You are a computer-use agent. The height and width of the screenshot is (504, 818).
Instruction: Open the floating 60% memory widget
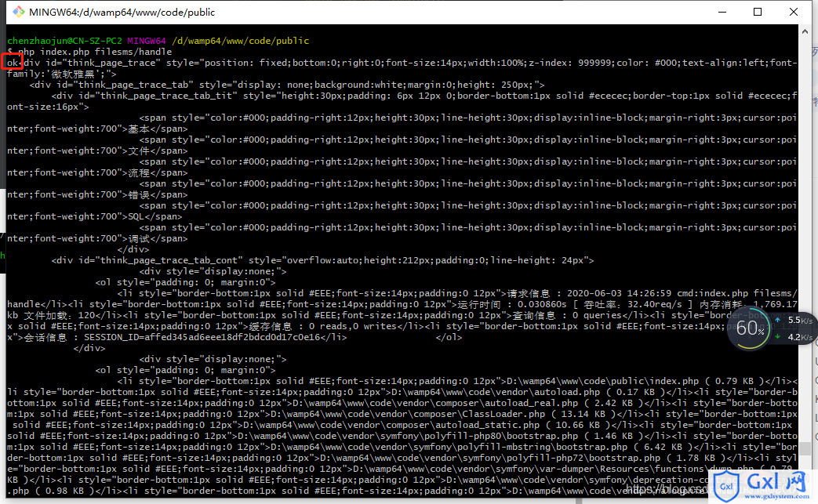pos(751,328)
